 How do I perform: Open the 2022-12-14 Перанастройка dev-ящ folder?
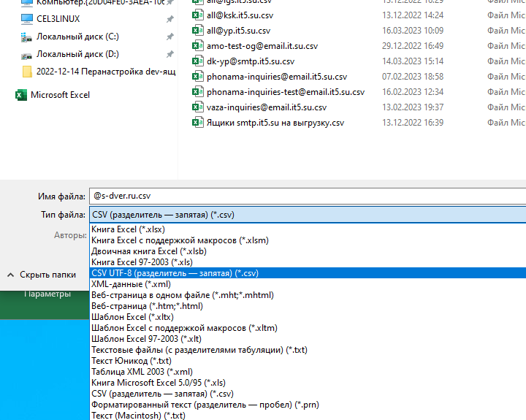pyautogui.click(x=106, y=72)
